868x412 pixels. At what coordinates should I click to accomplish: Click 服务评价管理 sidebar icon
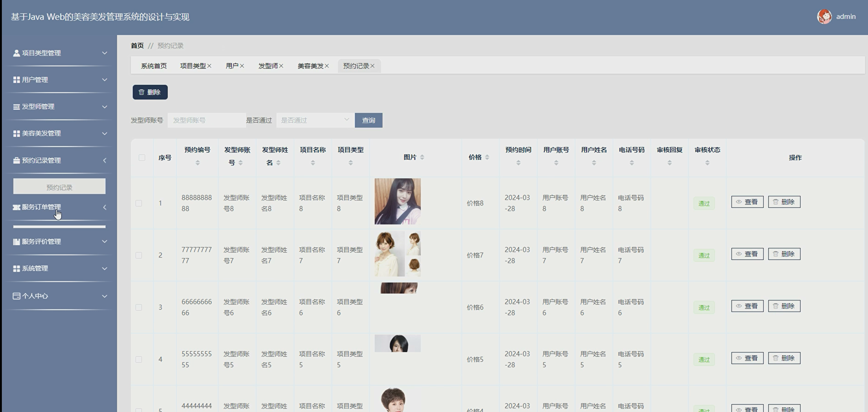[16, 242]
